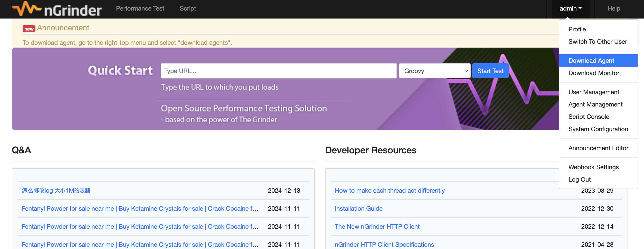The height and width of the screenshot is (249, 644).
Task: Click the Q&A section heading
Action: [x=22, y=150]
